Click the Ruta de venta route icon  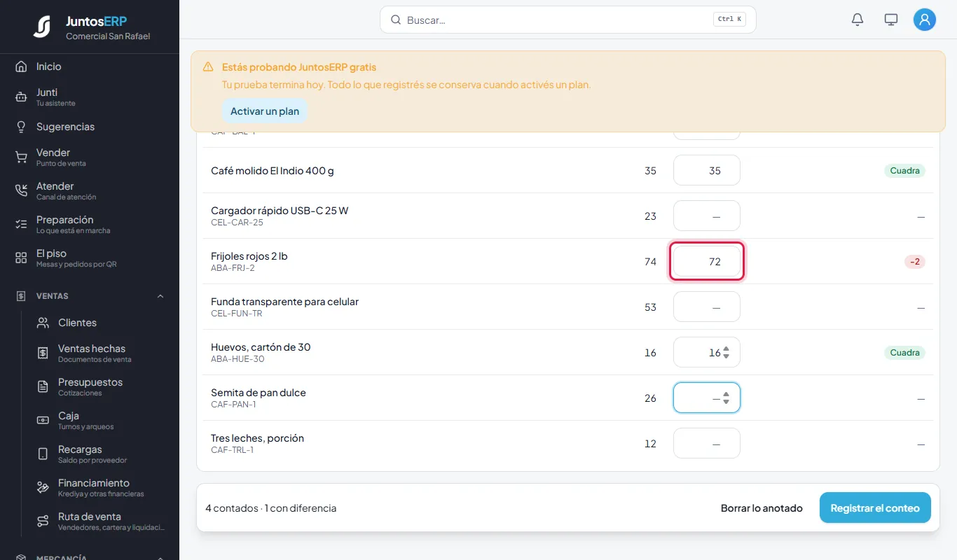coord(43,521)
